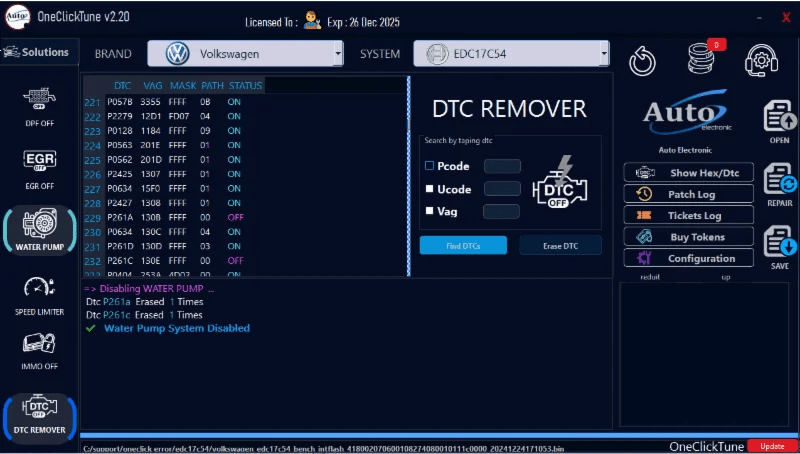Click the DTC OFF engine icon
Image resolution: width=800 pixels, height=454 pixels.
(560, 182)
